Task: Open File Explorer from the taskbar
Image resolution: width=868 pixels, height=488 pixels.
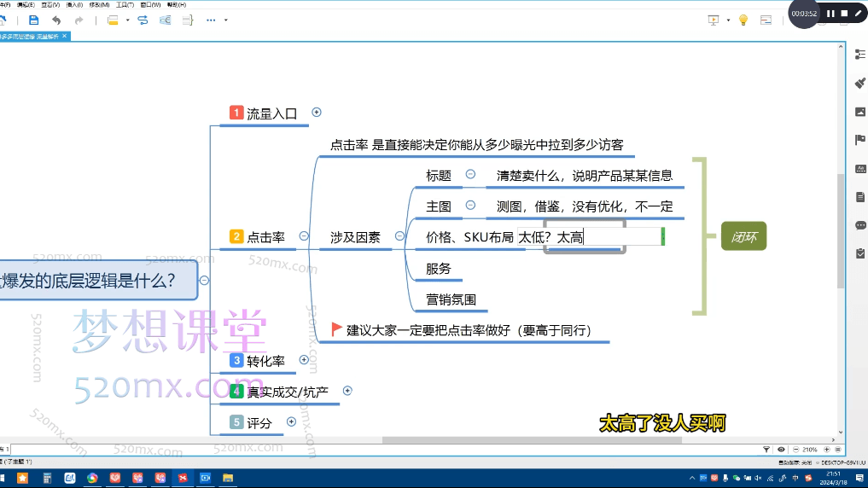Action: click(228, 478)
